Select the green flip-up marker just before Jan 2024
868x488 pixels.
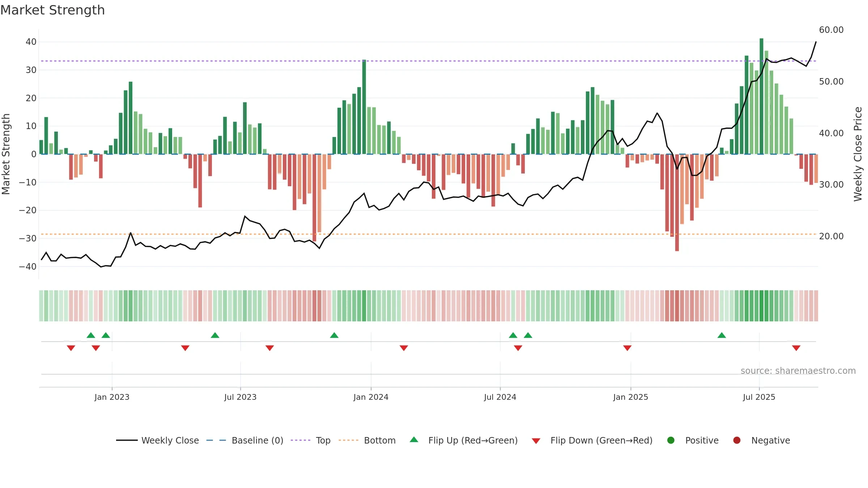[334, 335]
